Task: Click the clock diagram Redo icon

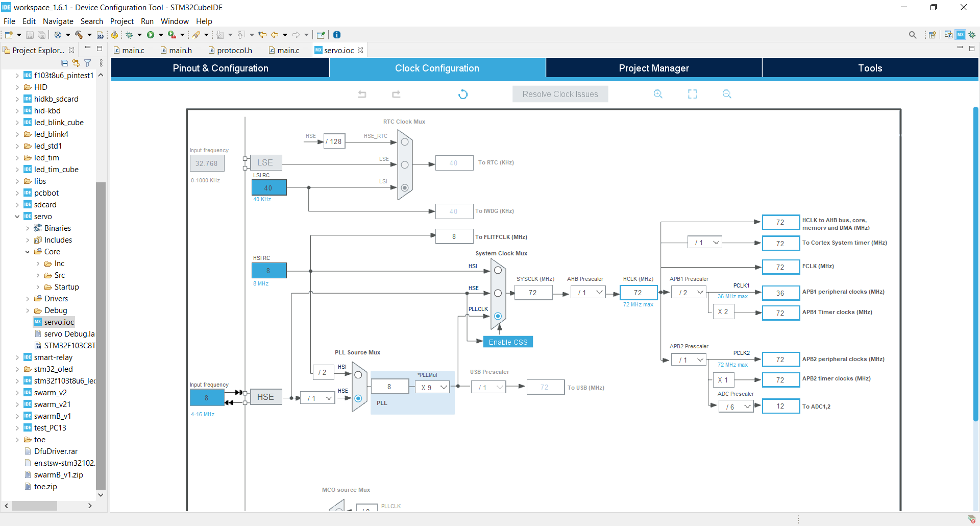Action: (396, 94)
